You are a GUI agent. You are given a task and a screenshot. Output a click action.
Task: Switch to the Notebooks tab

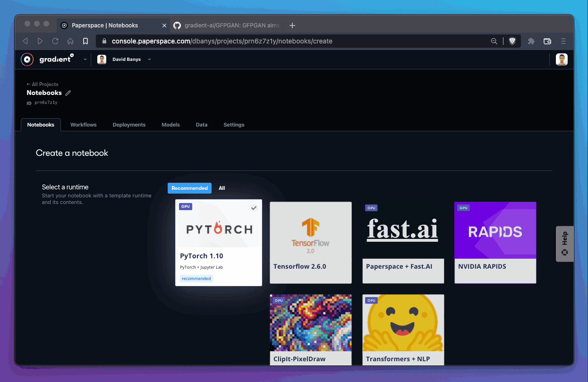(x=41, y=125)
